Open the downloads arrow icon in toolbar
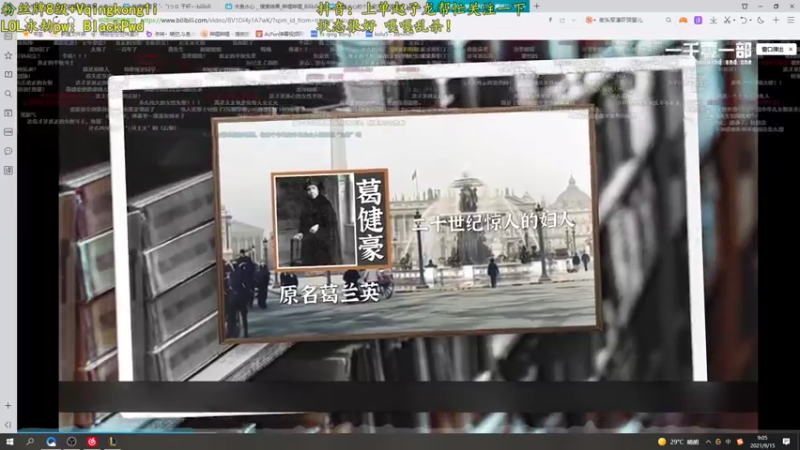The image size is (800, 450). point(713,20)
